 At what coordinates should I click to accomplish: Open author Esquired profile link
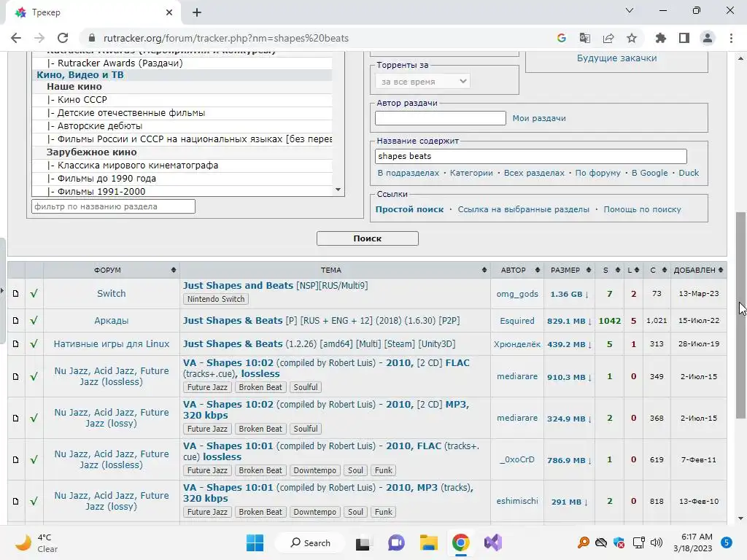[x=517, y=321]
